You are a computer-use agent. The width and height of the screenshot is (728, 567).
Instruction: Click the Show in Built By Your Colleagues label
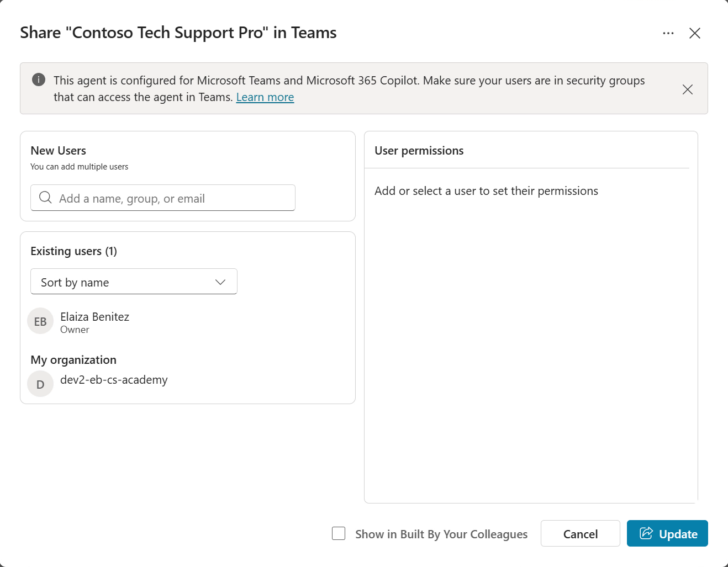[x=441, y=534]
